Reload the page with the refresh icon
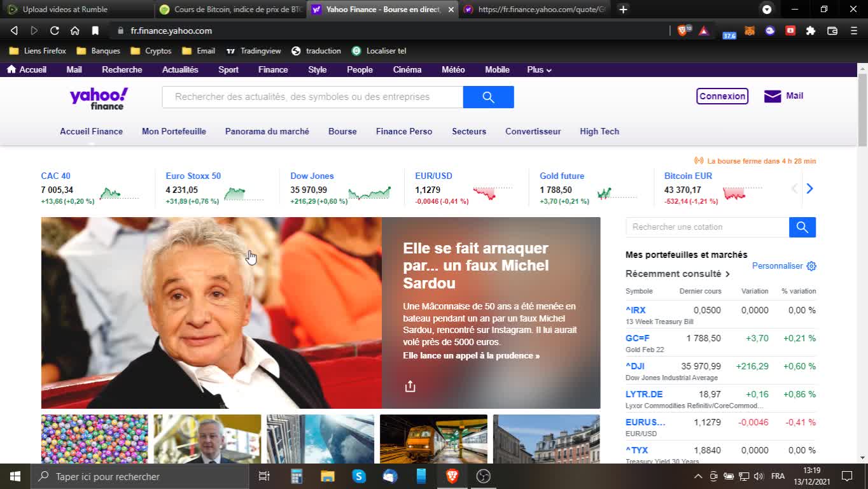This screenshot has height=489, width=868. [55, 31]
